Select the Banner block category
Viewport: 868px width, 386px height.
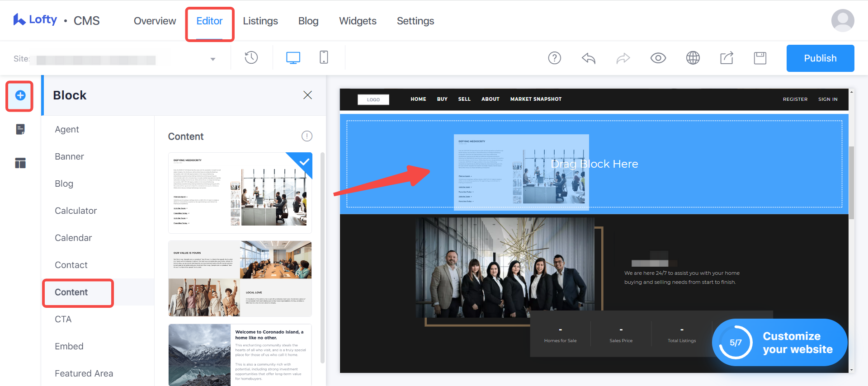[x=69, y=156]
